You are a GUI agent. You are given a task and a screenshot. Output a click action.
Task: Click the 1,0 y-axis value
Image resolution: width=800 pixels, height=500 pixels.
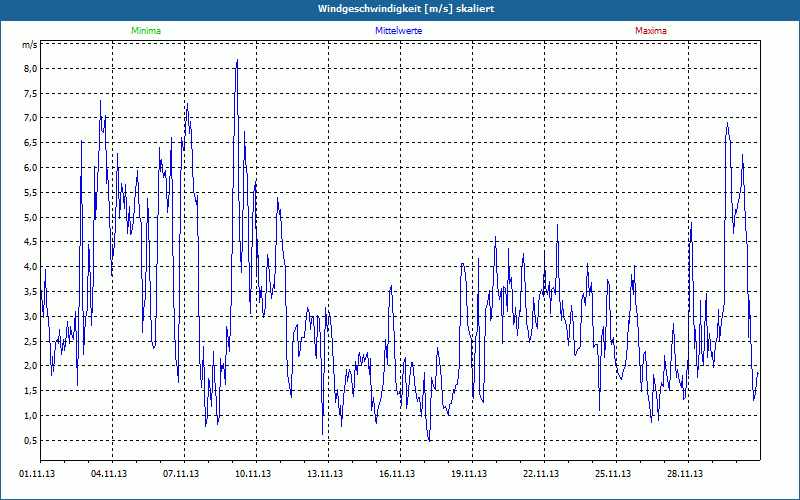(x=31, y=416)
